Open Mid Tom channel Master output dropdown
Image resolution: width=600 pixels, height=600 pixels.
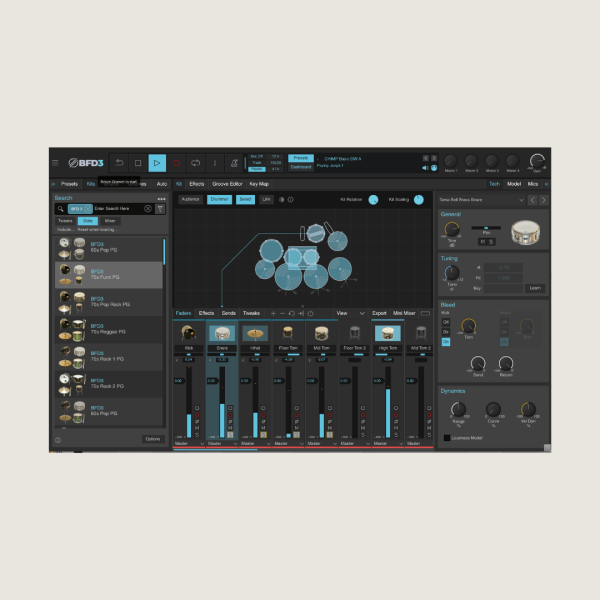point(322,443)
